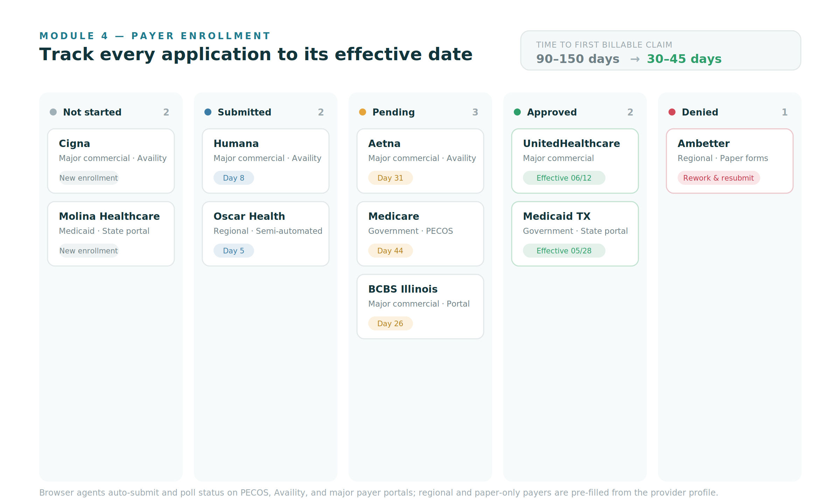Viewport: 840px width, 504px height.
Task: Select the BCBS Illinois card title
Action: tap(403, 289)
